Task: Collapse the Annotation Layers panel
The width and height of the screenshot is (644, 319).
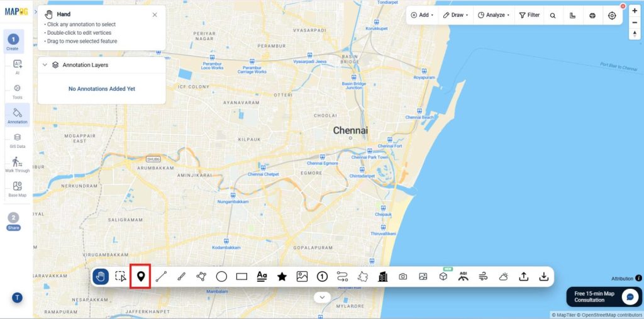Action: point(45,65)
